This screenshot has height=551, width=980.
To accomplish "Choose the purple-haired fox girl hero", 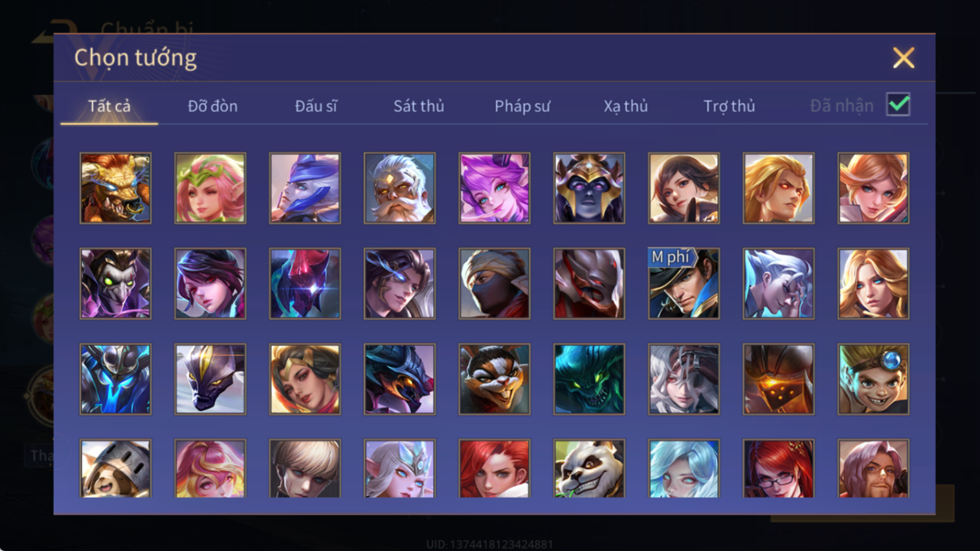I will click(495, 188).
